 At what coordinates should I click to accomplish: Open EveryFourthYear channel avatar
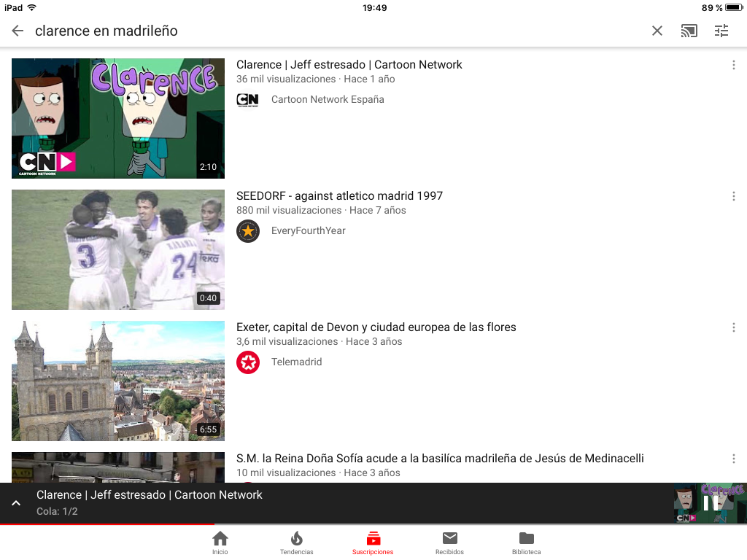tap(248, 231)
